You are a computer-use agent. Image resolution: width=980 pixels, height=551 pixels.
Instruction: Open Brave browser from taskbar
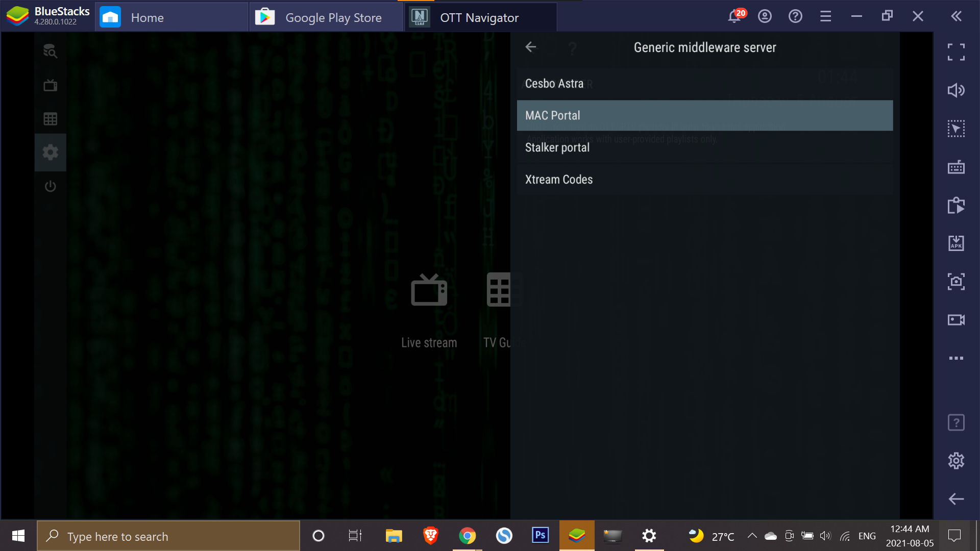tap(431, 536)
